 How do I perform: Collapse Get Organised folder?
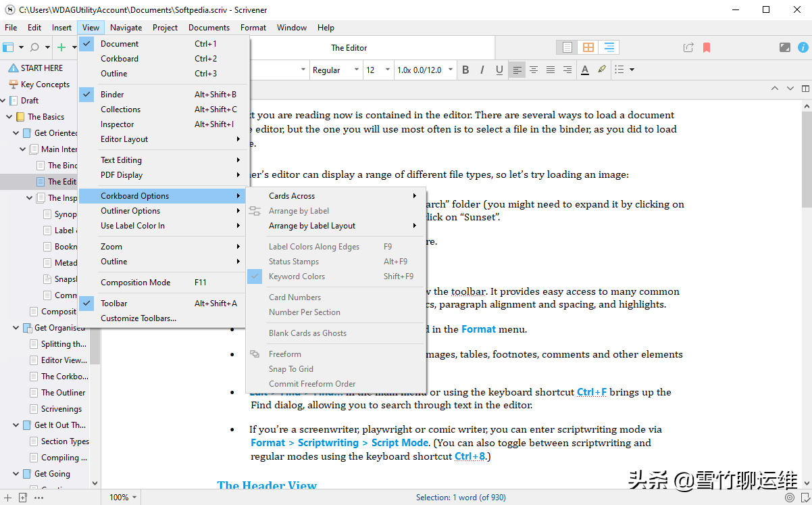pyautogui.click(x=16, y=328)
